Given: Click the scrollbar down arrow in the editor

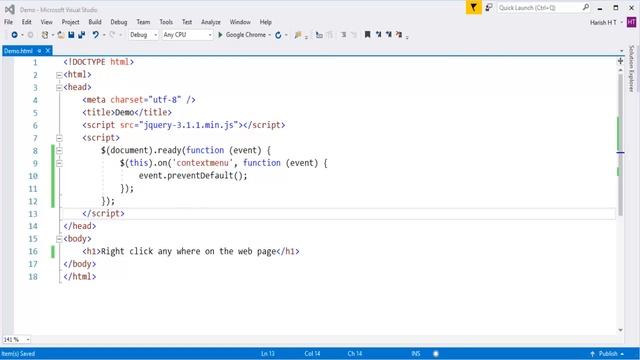Looking at the screenshot, I should (620, 330).
